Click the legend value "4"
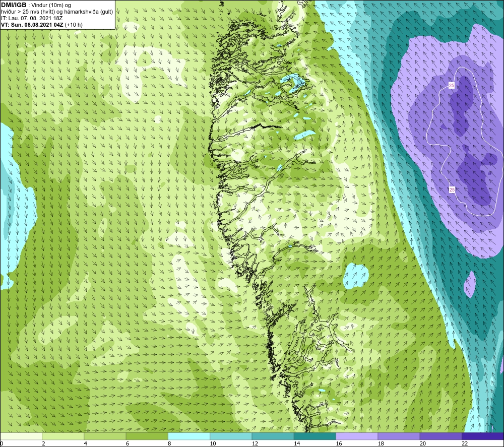This screenshot has width=504, height=447. click(86, 443)
